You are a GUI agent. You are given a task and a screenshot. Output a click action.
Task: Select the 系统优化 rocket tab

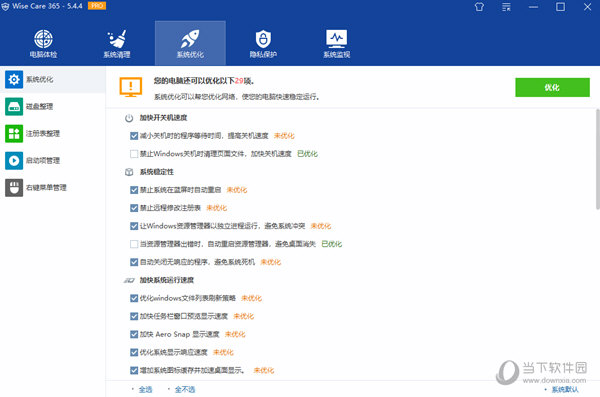pyautogui.click(x=190, y=43)
